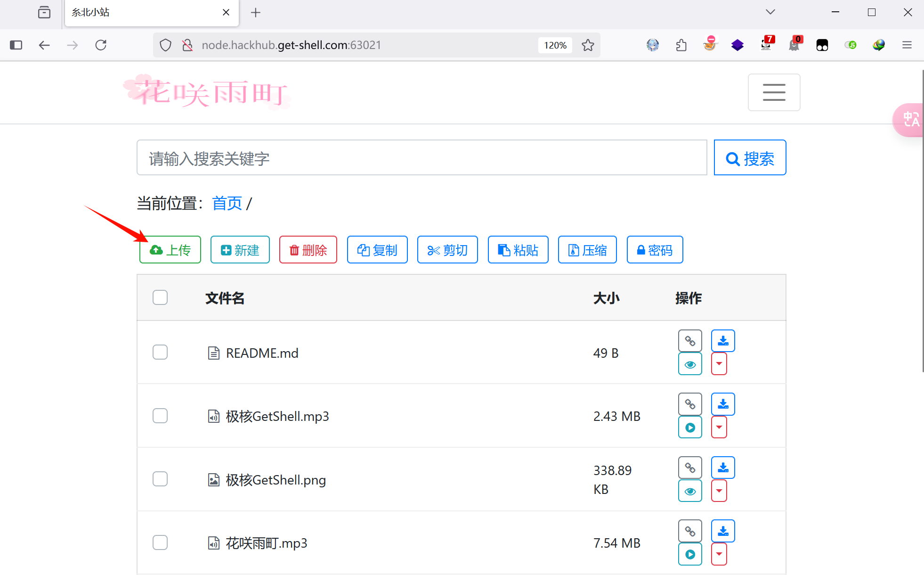Click the pink translate floating icon
The image size is (924, 575).
[911, 120]
